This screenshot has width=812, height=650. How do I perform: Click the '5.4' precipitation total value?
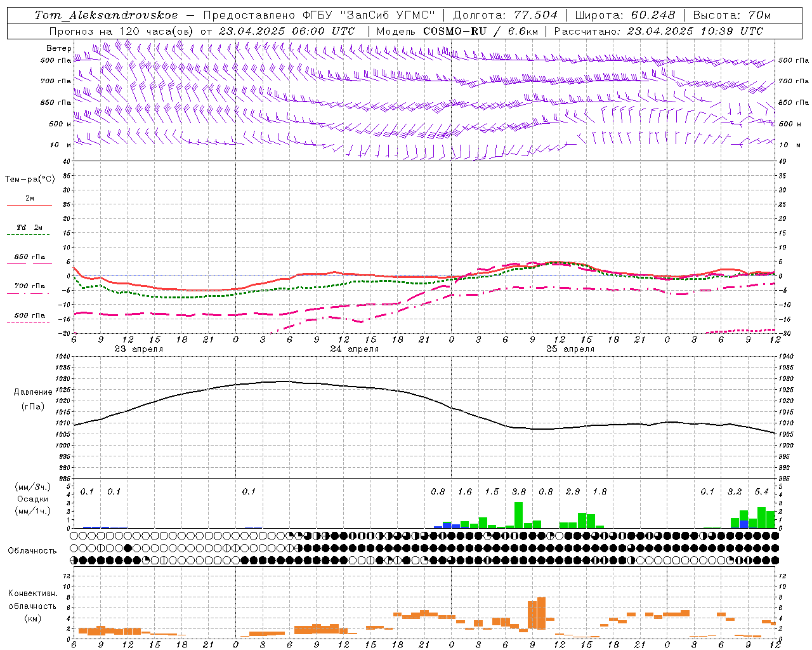click(761, 491)
